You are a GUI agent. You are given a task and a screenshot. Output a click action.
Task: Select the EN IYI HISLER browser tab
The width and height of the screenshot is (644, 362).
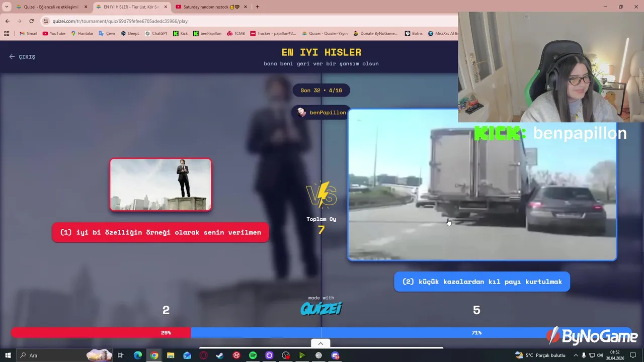point(131,7)
